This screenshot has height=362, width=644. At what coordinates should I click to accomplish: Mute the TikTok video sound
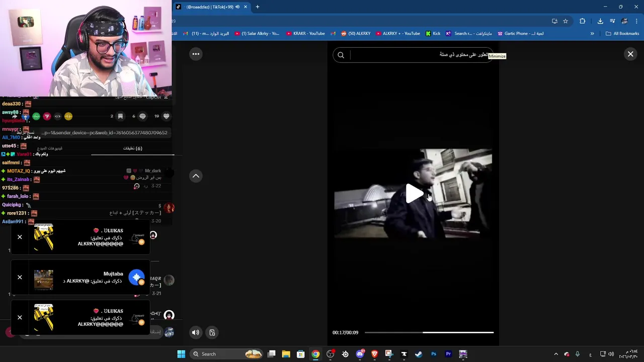point(196,332)
